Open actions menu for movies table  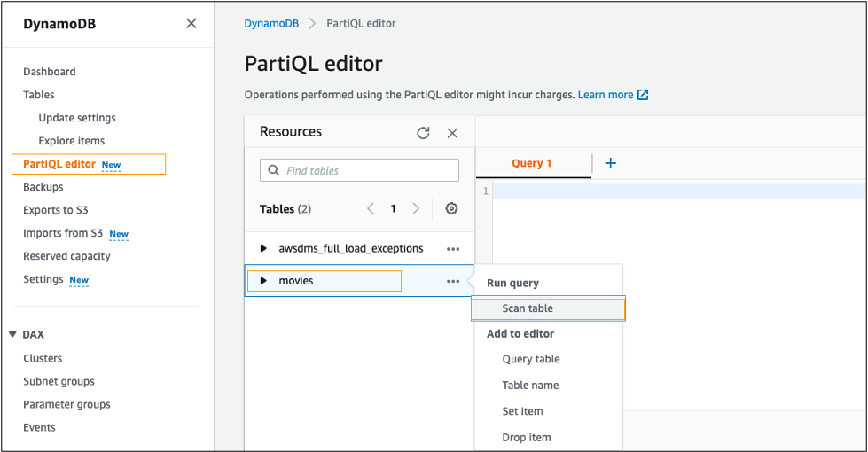(453, 281)
